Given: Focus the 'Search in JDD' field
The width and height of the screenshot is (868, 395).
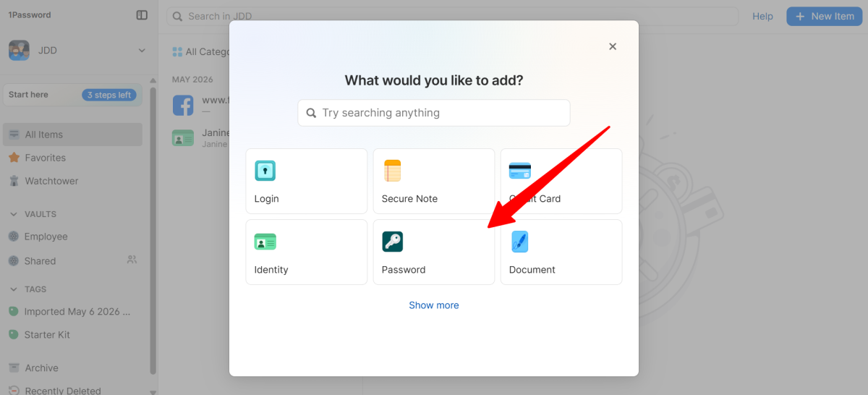Looking at the screenshot, I should tap(452, 16).
